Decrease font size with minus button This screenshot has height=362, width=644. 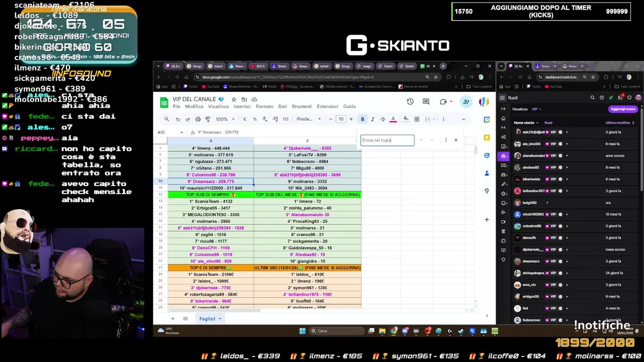tap(331, 119)
